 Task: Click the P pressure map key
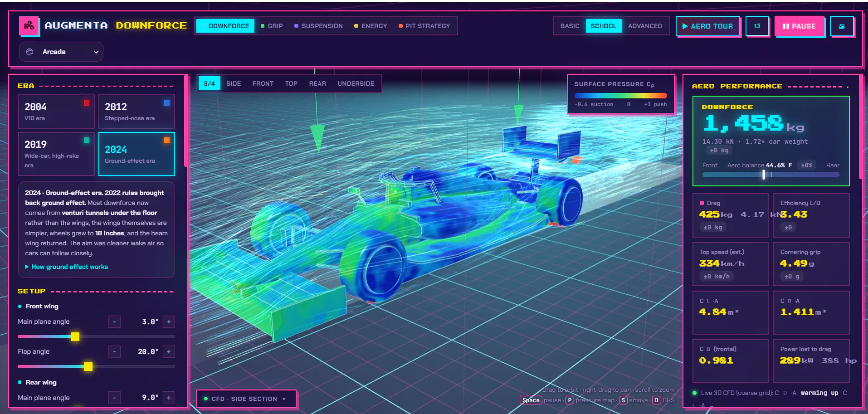570,400
